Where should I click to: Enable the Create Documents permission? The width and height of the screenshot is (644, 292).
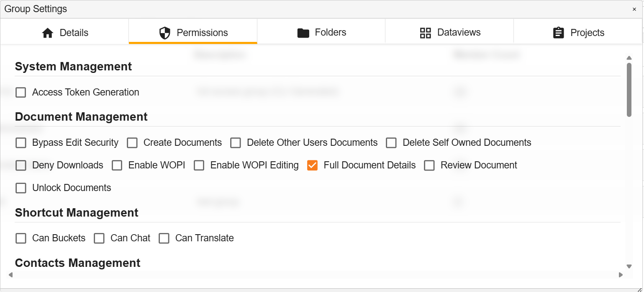click(132, 142)
